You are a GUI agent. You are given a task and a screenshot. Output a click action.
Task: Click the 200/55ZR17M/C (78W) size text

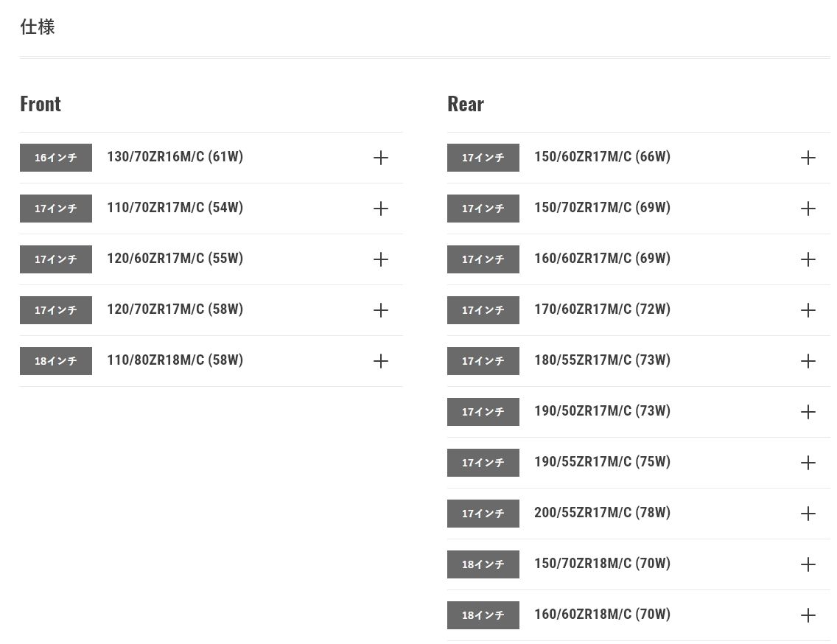point(602,513)
